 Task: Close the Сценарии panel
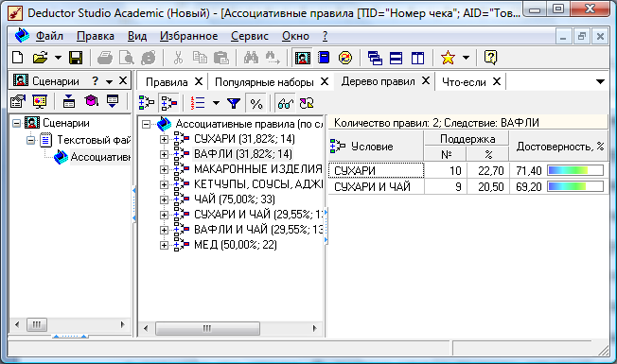(123, 80)
